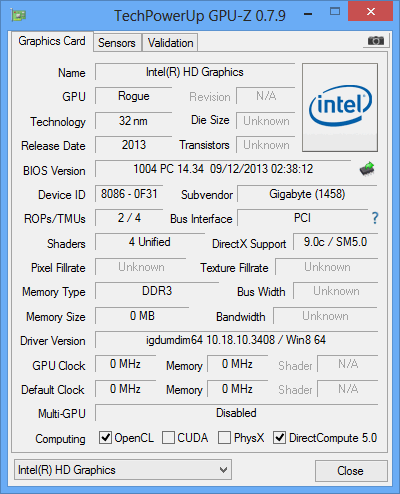
Task: Click the Shaders field 4 Unified
Action: [x=150, y=242]
